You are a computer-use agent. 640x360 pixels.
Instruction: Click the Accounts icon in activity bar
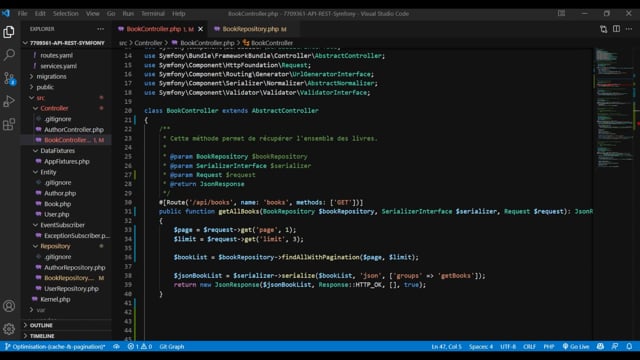pos(9,306)
